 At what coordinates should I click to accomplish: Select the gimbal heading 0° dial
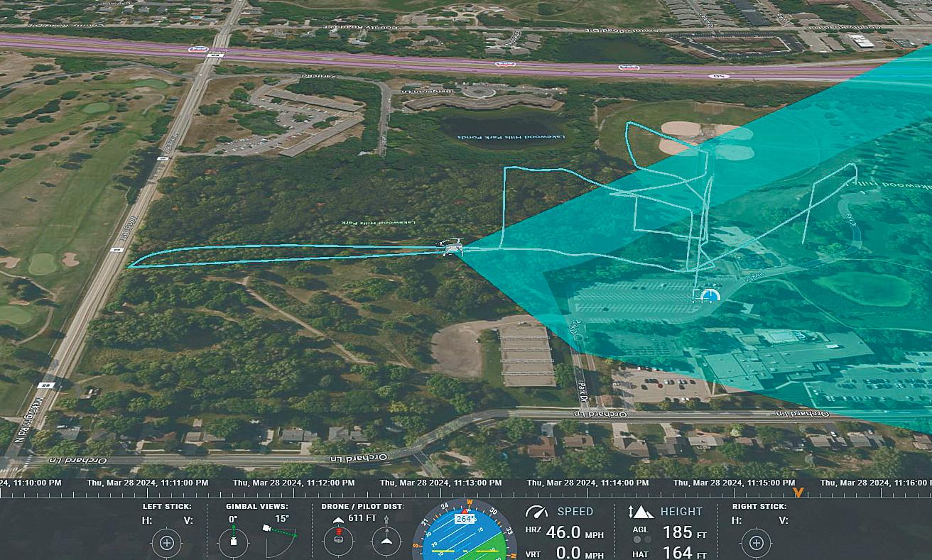tap(233, 543)
